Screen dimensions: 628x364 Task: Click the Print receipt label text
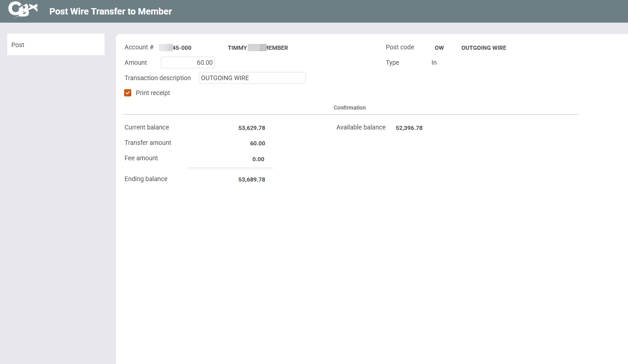(x=153, y=93)
